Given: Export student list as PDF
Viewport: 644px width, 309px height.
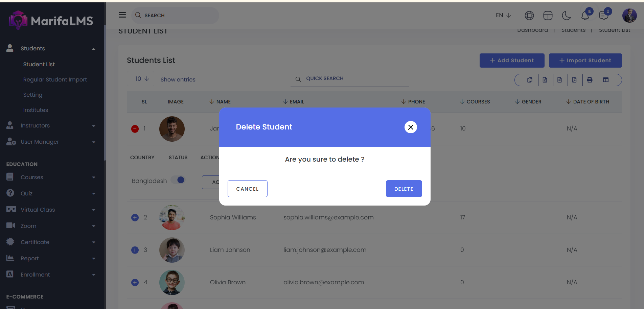Looking at the screenshot, I should (x=574, y=80).
